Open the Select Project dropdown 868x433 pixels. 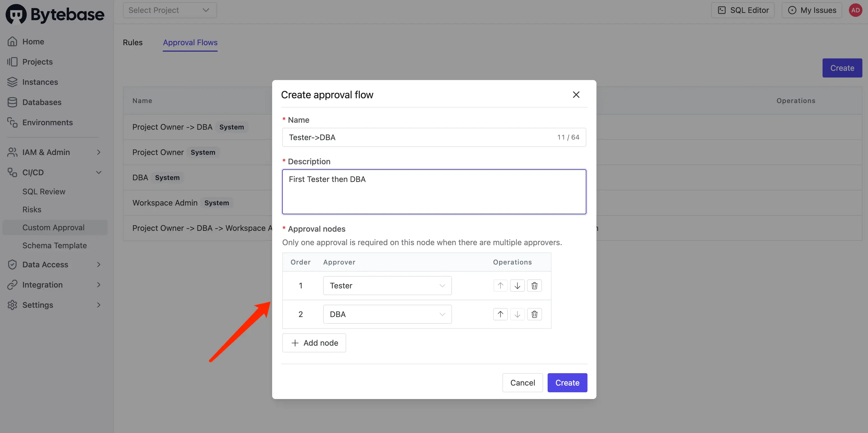169,10
